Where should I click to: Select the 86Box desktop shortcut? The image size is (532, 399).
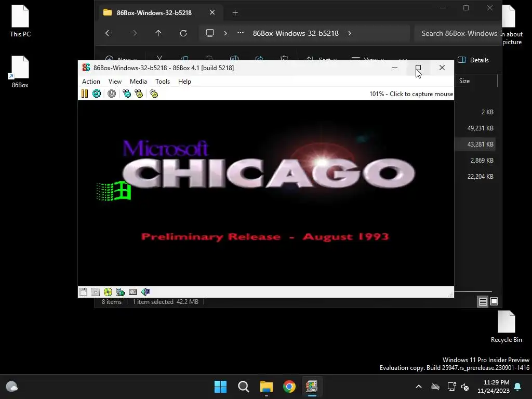(20, 72)
